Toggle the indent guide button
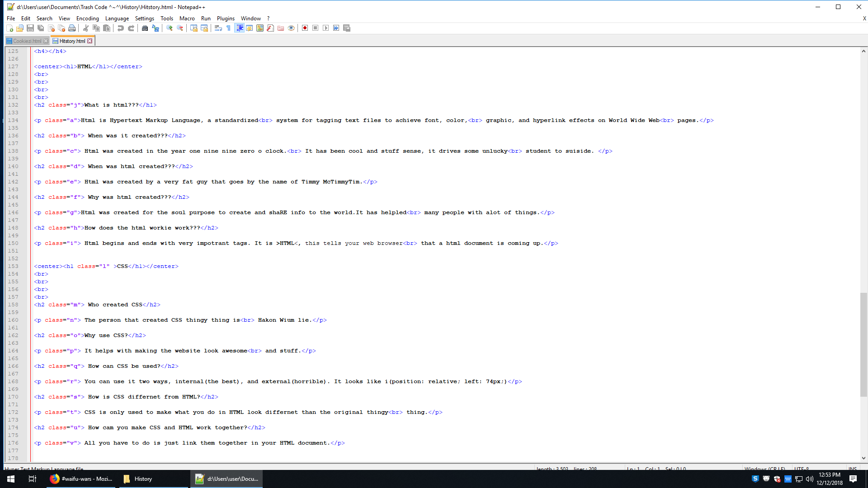The height and width of the screenshot is (488, 868). [x=240, y=28]
